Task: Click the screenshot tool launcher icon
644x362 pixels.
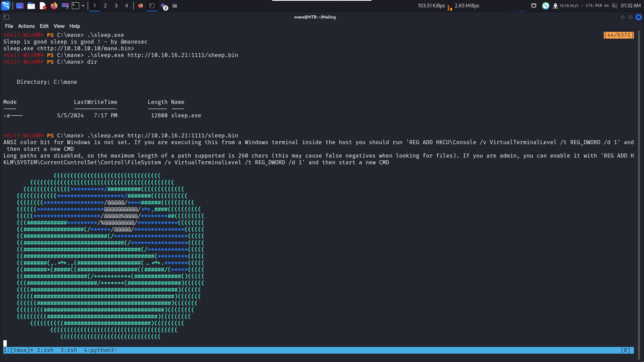Action: point(65,6)
